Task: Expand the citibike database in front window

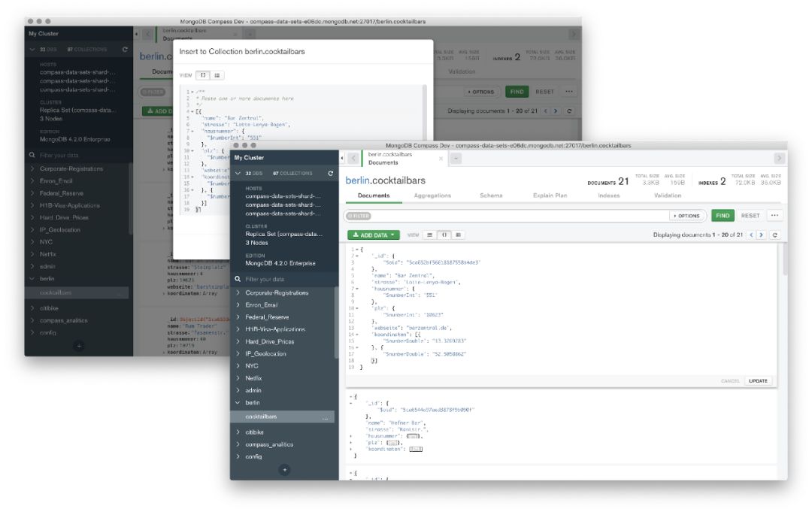Action: point(238,432)
